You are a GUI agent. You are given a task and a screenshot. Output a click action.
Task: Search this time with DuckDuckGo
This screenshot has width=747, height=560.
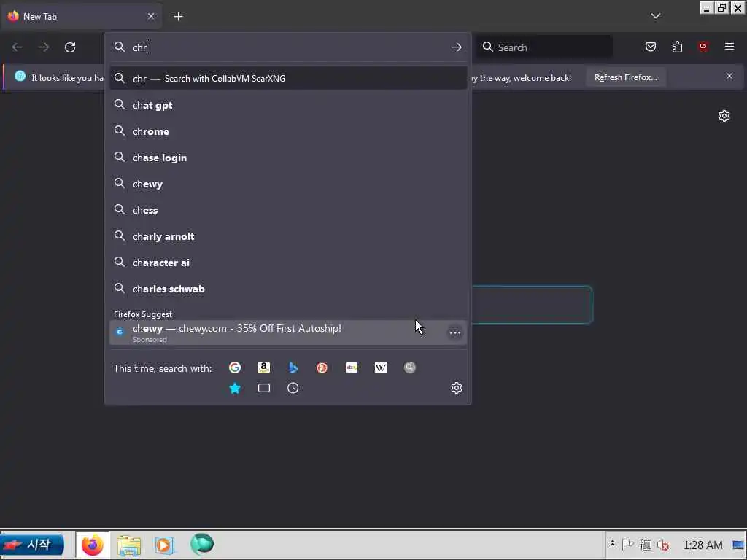click(322, 367)
